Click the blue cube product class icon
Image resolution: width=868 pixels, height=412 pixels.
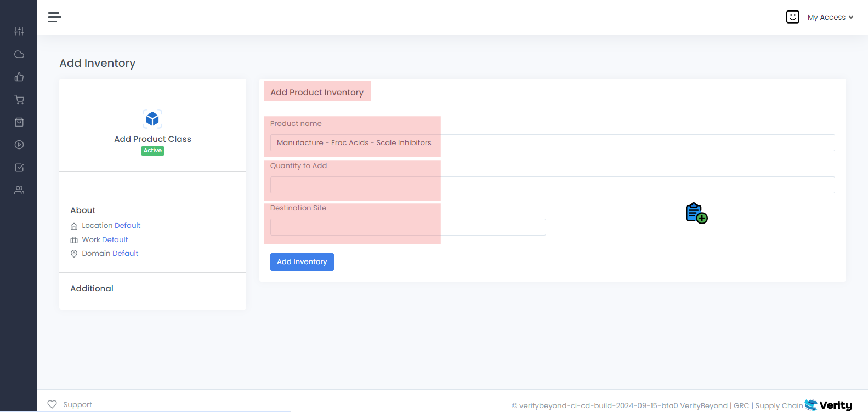(152, 118)
